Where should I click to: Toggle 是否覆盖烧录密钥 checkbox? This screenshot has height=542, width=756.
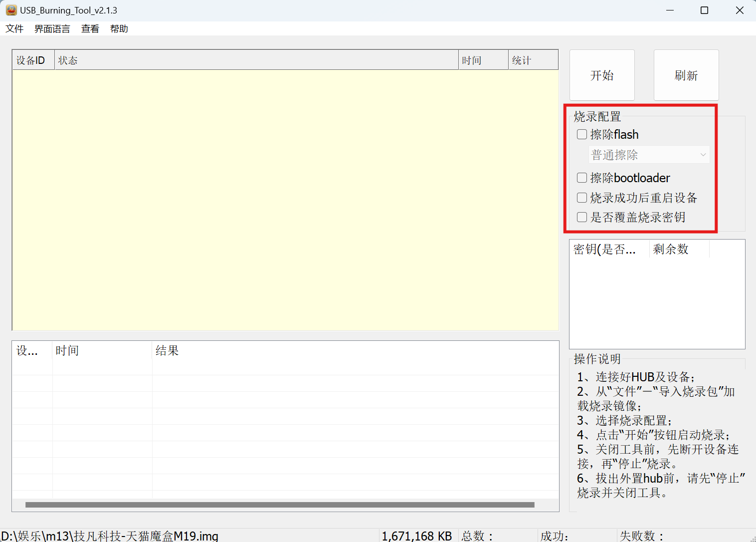click(x=582, y=217)
